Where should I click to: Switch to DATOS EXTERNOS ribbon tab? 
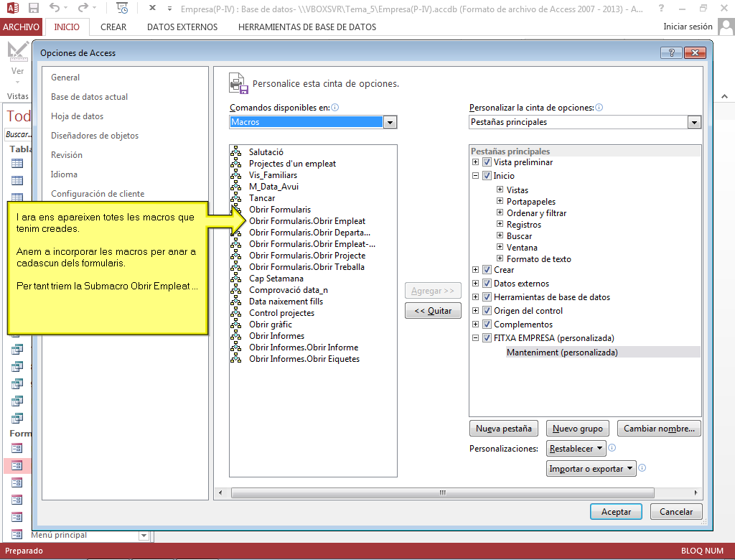[x=182, y=27]
